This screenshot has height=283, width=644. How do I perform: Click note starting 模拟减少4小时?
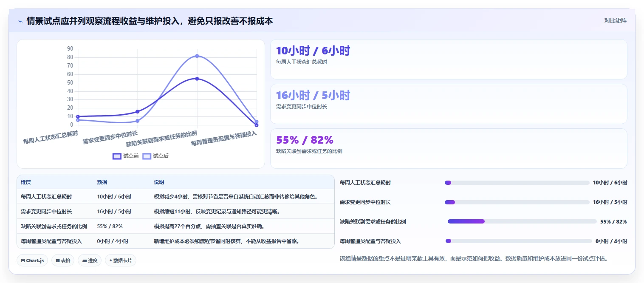click(236, 197)
